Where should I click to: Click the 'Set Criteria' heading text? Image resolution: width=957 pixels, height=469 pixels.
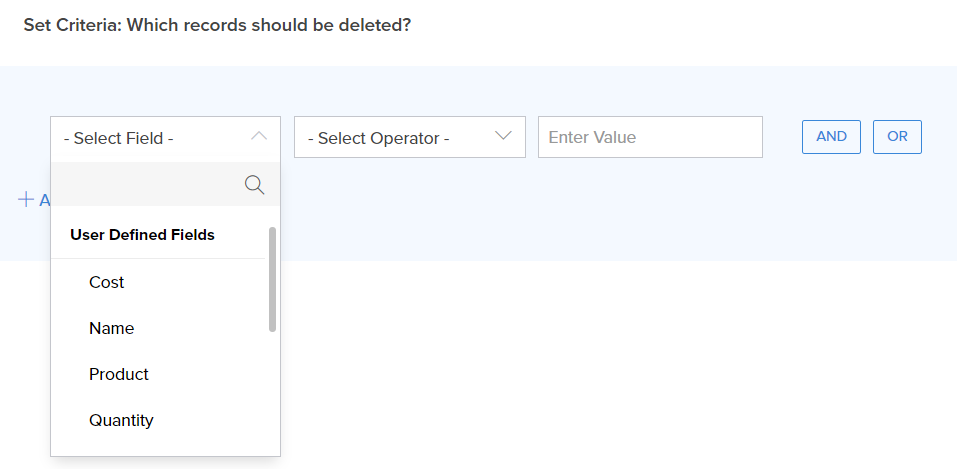pos(217,25)
